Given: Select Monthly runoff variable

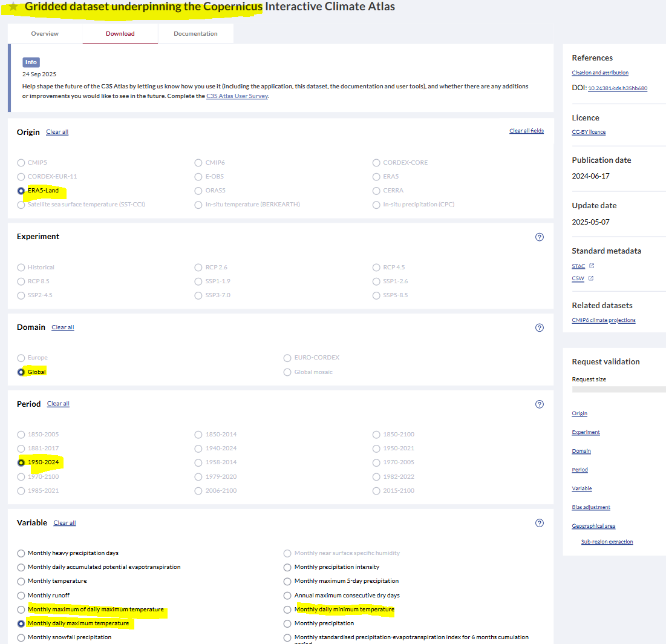Looking at the screenshot, I should tap(22, 596).
